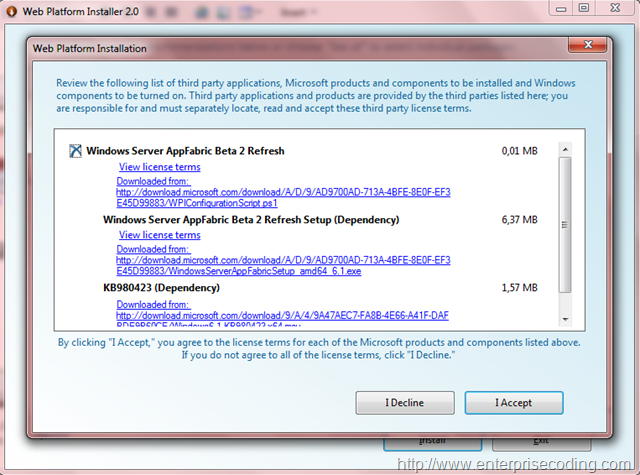Click the Web Platform Installer 2.0 title icon
640x475 pixels.
(11, 11)
